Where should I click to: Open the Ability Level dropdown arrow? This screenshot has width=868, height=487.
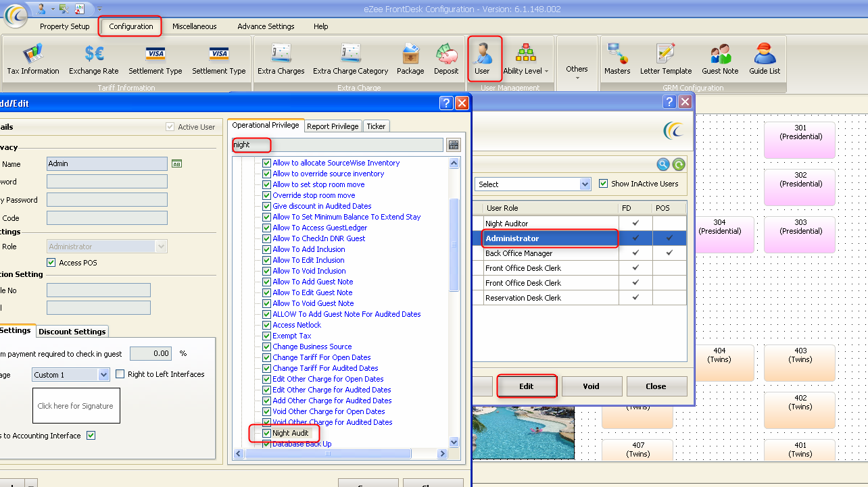[546, 72]
